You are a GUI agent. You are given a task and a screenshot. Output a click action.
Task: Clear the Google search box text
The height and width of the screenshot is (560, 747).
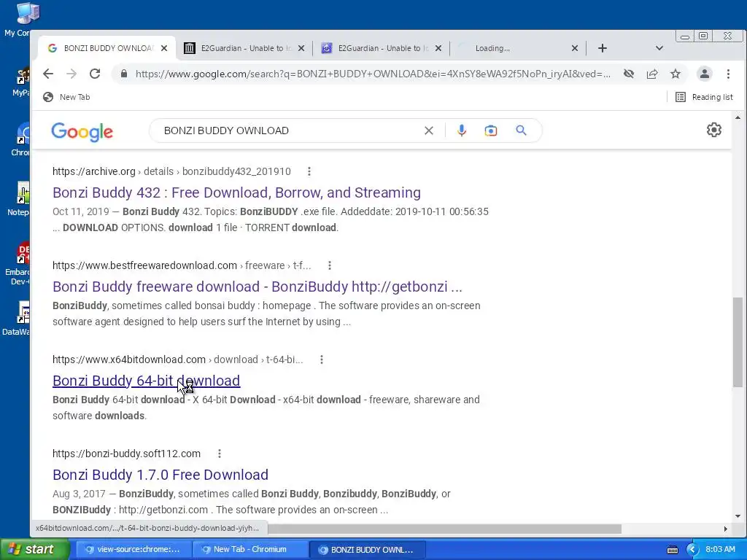point(429,131)
